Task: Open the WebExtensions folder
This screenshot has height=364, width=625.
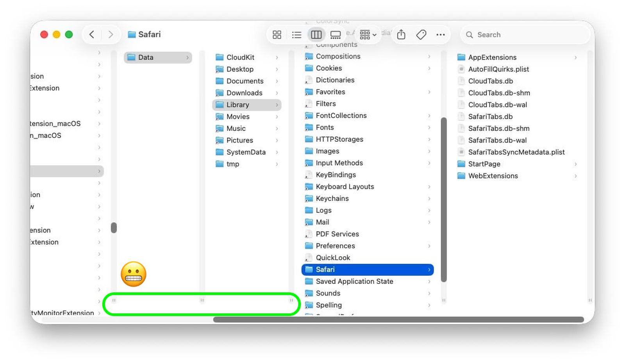Action: [x=493, y=176]
